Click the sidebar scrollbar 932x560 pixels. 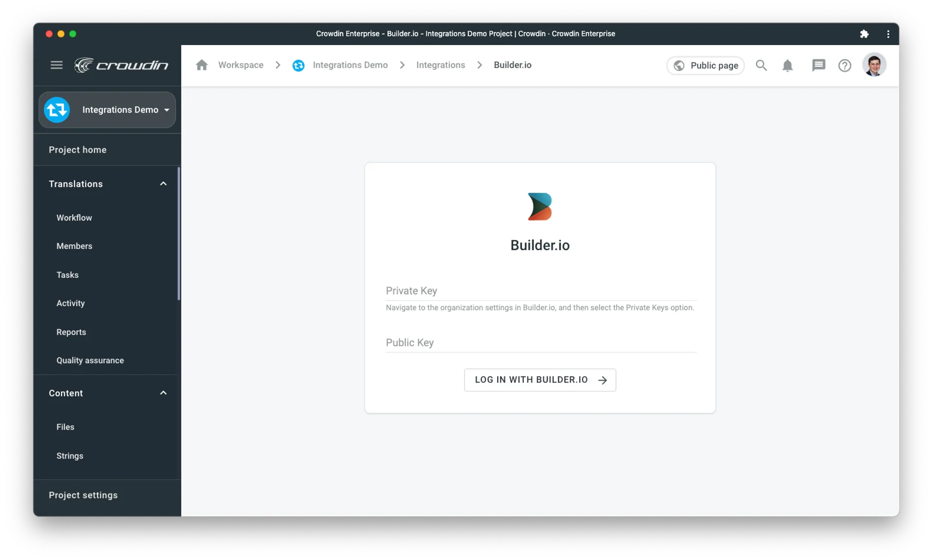click(x=179, y=233)
